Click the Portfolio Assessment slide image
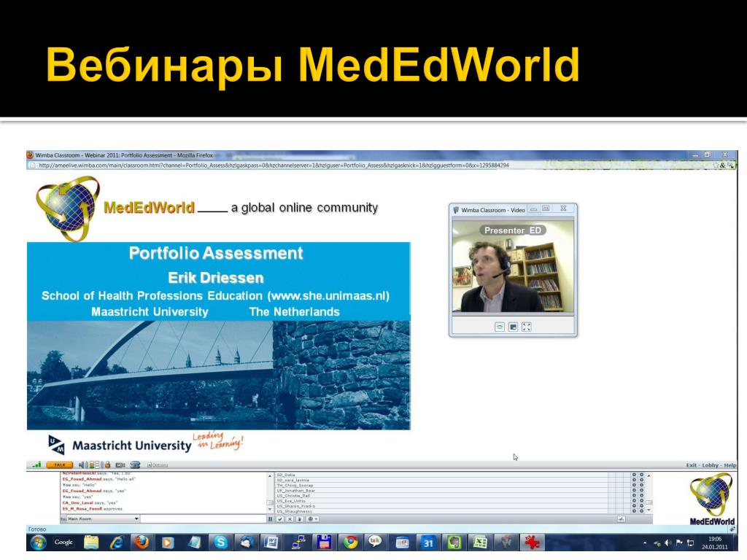Viewport: 747px width, 560px height. pos(219,335)
